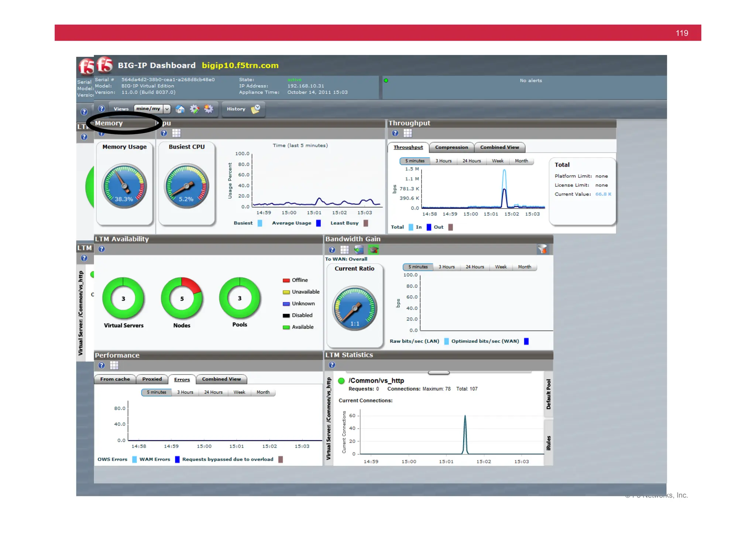This screenshot has height=534, width=756.
Task: Open the CPU panel grid view icon
Action: click(176, 133)
